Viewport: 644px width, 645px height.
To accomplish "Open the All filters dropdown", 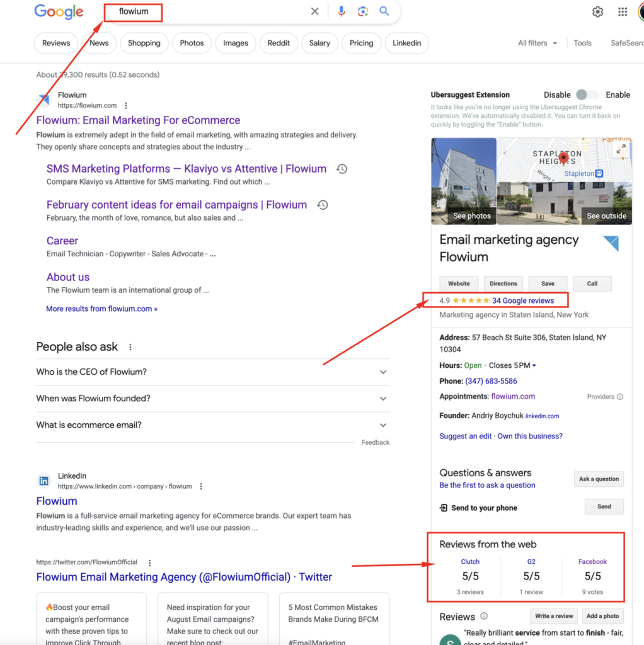I will click(538, 43).
